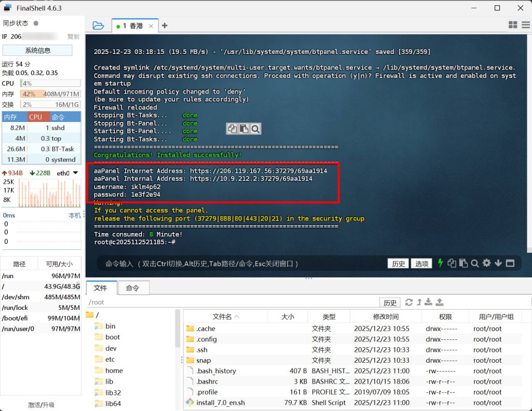
Task: Open terminal settings gear icon
Action: click(487, 263)
